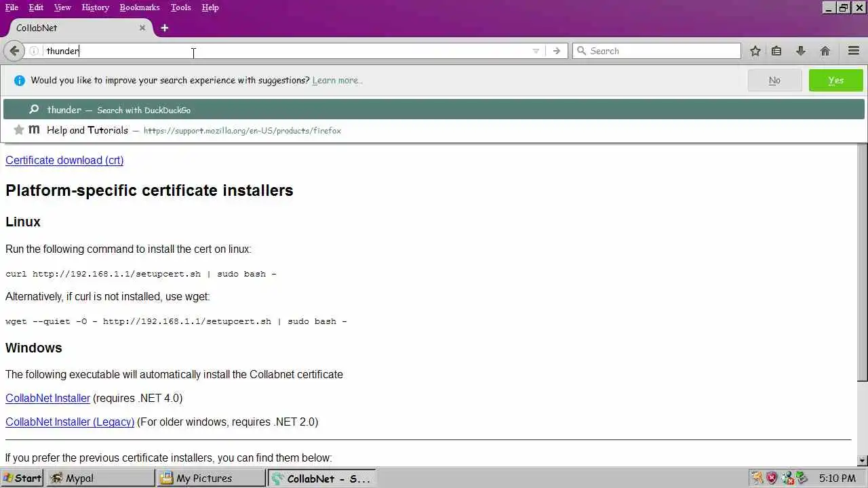Click the magnifier icon in thunder suggestion row
This screenshot has width=868, height=488.
click(34, 109)
